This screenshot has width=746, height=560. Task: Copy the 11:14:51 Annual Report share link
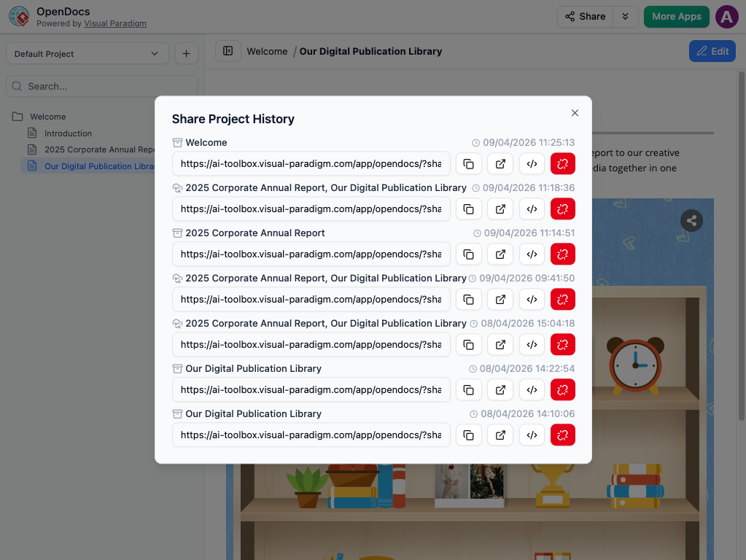pyautogui.click(x=469, y=254)
